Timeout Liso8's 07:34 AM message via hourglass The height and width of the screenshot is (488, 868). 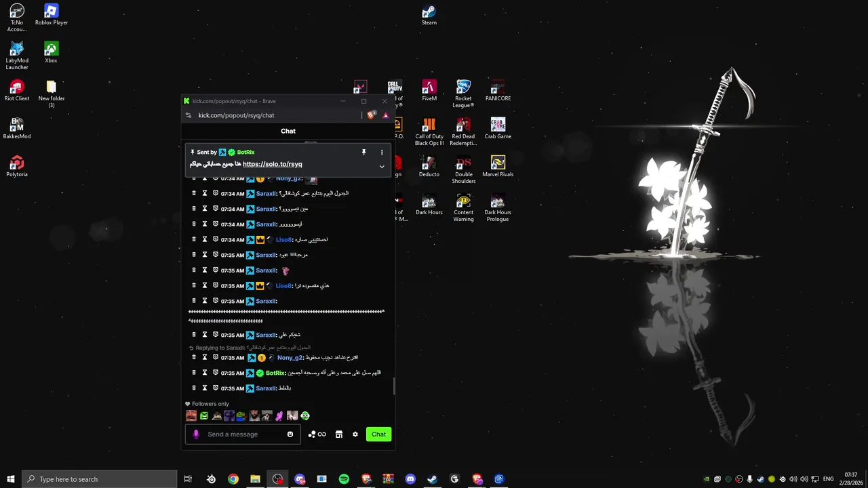(x=205, y=239)
